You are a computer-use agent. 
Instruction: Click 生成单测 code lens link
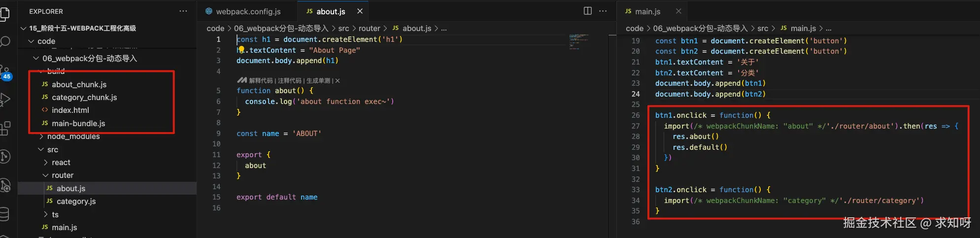pos(318,81)
